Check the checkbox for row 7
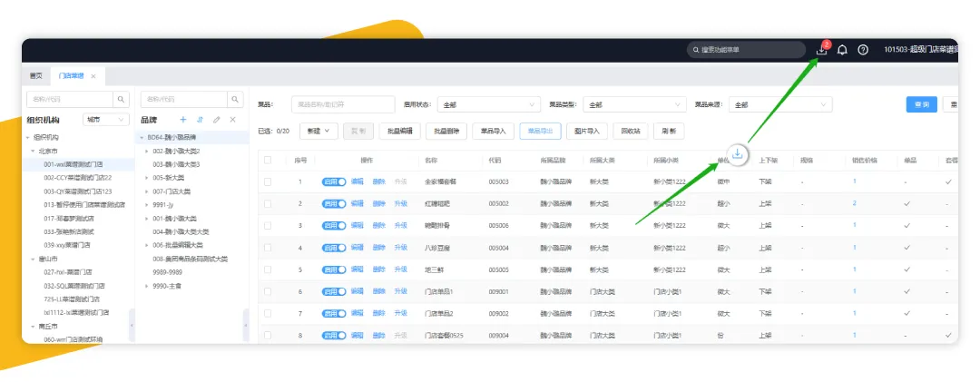Image resolution: width=980 pixels, height=382 pixels. (268, 313)
